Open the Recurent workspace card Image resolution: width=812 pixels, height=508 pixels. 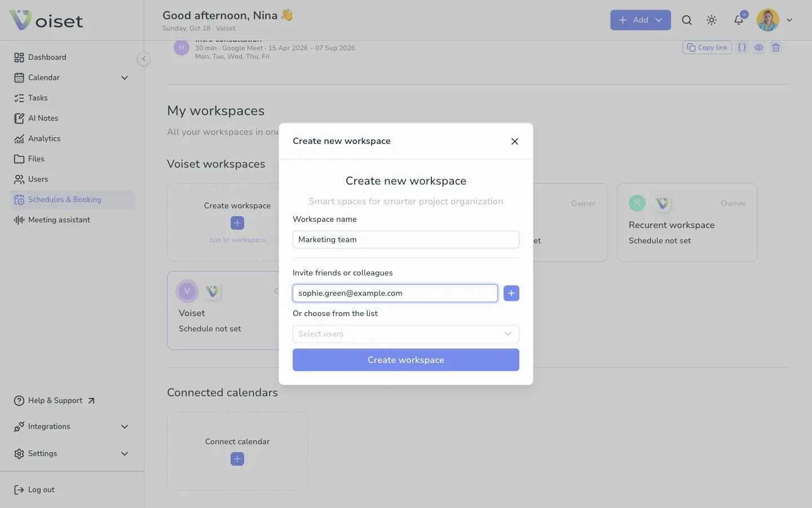[x=687, y=222]
